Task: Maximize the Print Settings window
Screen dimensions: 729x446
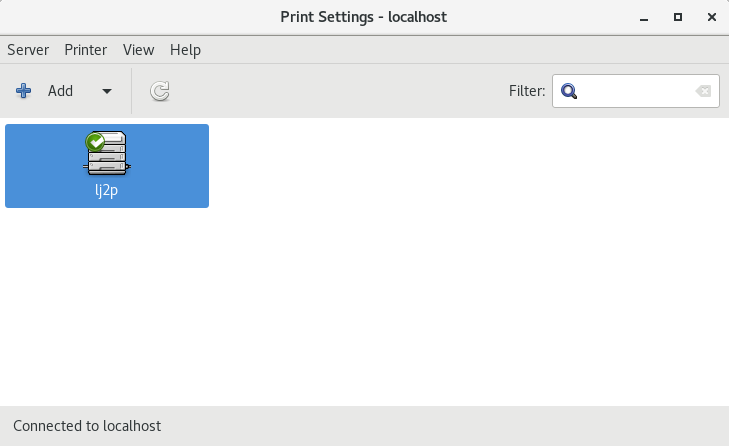Action: coord(678,17)
